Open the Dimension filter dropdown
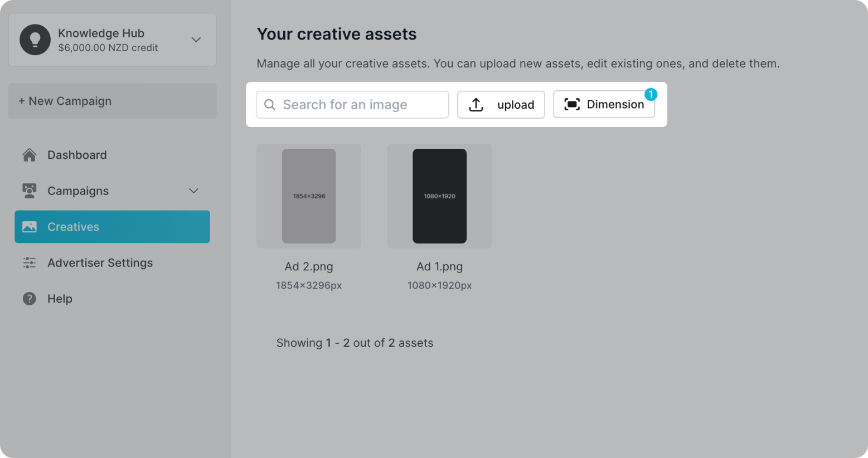 tap(604, 105)
